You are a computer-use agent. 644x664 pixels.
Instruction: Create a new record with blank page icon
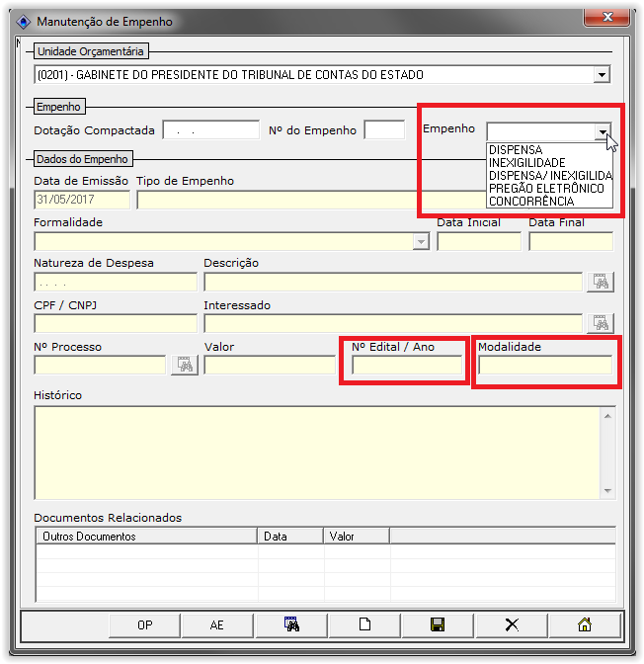click(363, 624)
